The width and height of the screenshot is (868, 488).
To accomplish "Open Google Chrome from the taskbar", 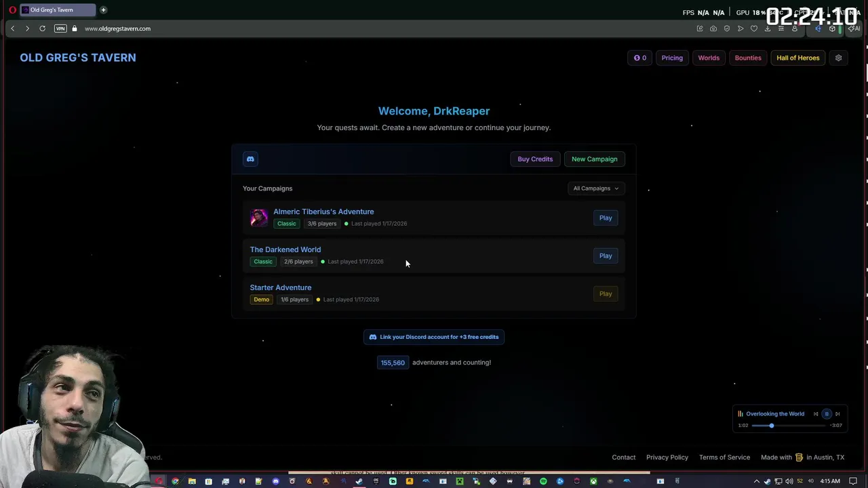I will coord(175,481).
